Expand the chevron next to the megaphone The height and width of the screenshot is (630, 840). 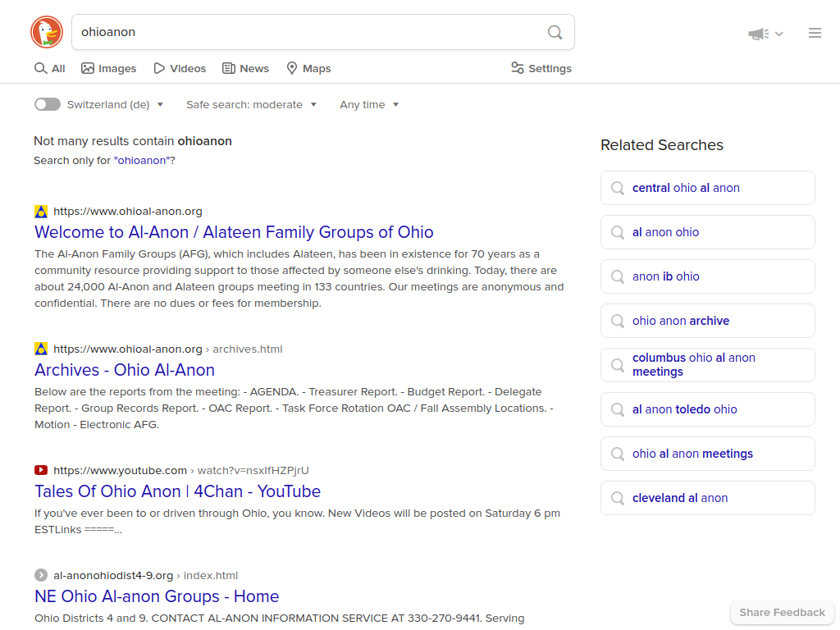pos(779,34)
